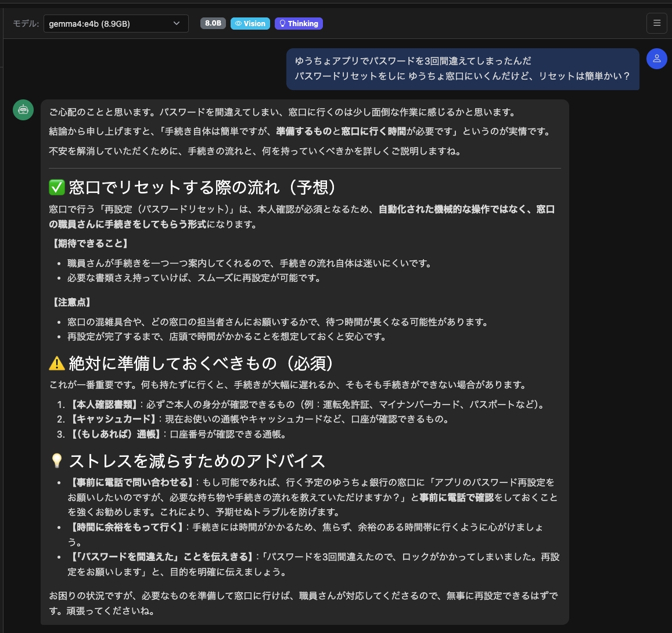Screen dimensions: 672x633
Task: Click the model dropdown chevron arrow
Action: (x=177, y=24)
